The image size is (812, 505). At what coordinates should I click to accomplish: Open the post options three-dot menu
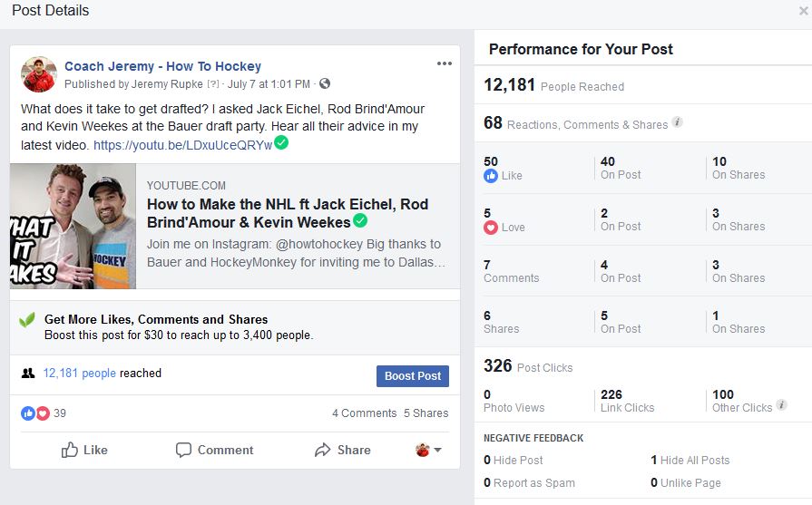[445, 63]
